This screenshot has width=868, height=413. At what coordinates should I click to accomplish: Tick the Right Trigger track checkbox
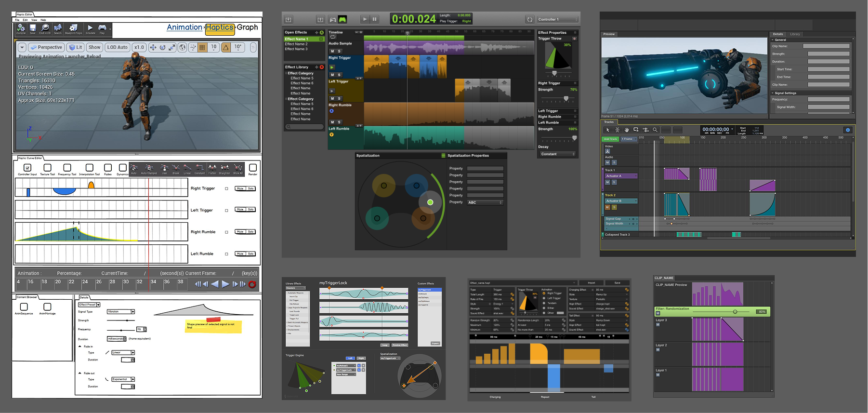point(226,188)
